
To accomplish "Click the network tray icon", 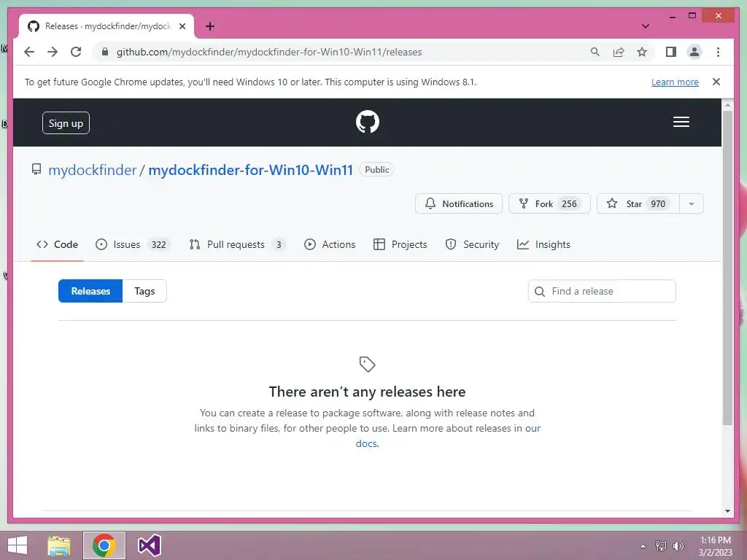I will [661, 546].
